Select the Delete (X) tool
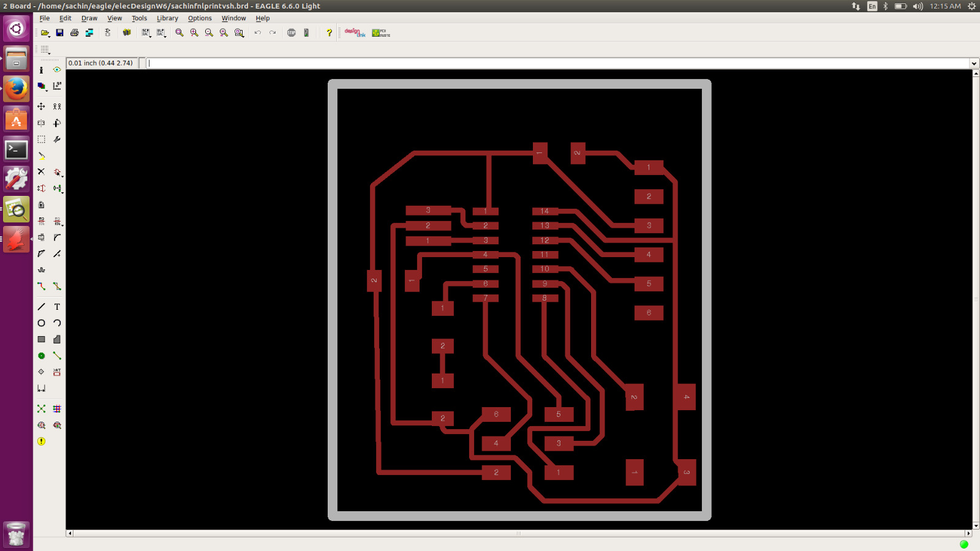Viewport: 980px width, 551px height. pyautogui.click(x=41, y=172)
